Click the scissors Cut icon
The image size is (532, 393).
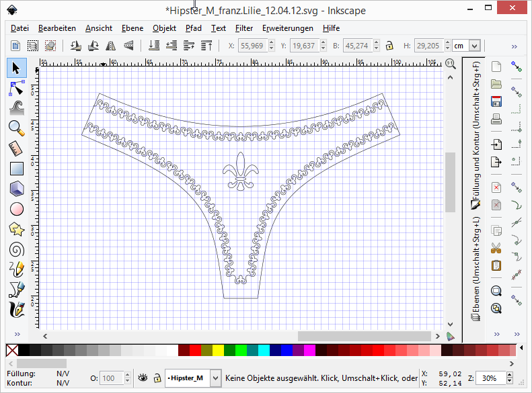pyautogui.click(x=496, y=248)
